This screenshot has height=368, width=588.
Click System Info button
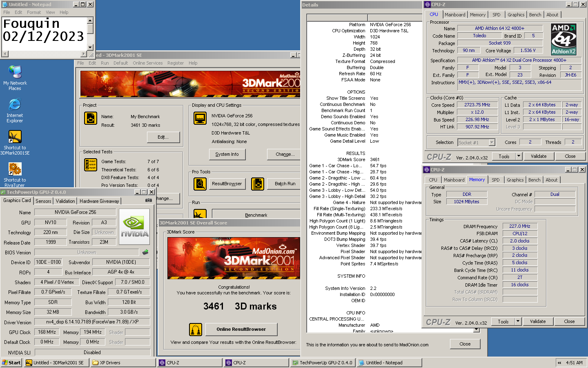(x=227, y=154)
